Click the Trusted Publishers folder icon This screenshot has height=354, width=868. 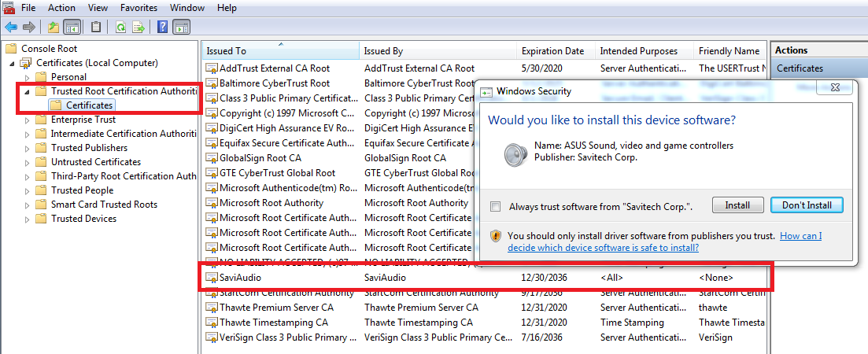tap(41, 148)
